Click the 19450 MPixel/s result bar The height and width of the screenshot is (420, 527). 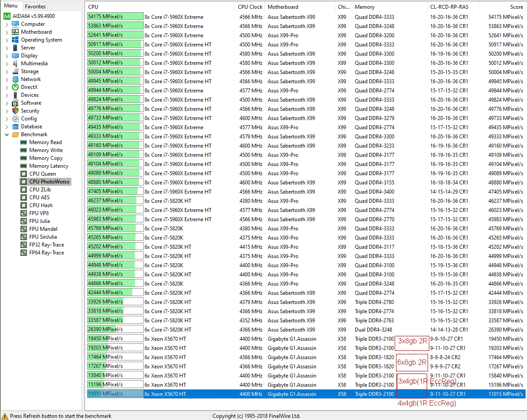coord(115,339)
